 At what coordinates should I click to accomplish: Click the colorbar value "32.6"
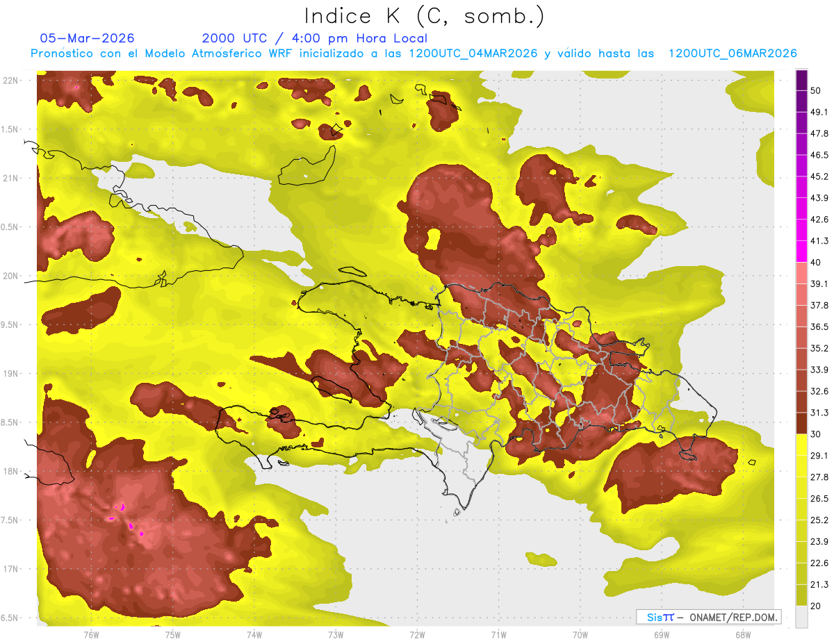coord(820,391)
